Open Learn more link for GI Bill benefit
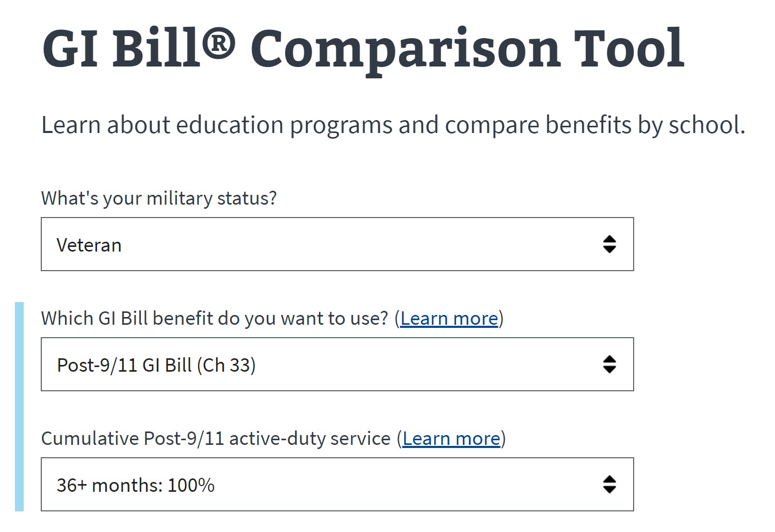The height and width of the screenshot is (532, 775). 449,319
